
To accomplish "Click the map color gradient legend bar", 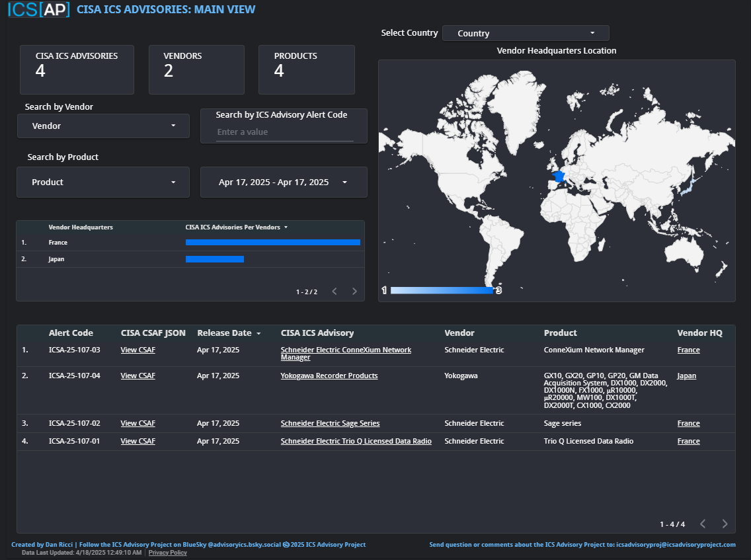I will click(x=442, y=290).
